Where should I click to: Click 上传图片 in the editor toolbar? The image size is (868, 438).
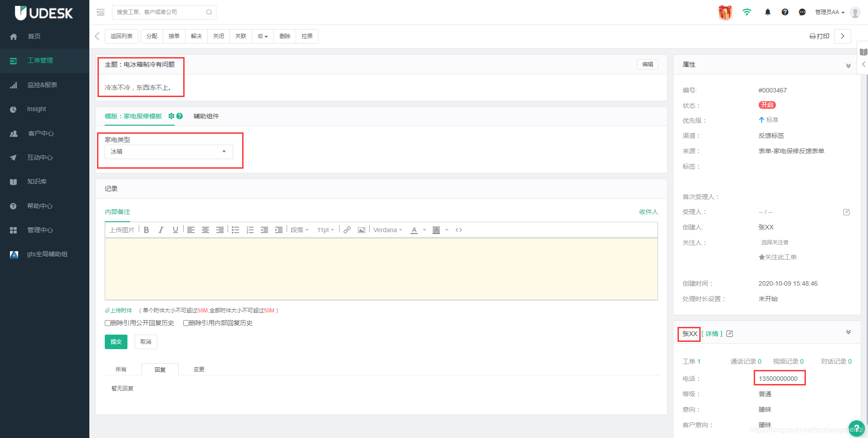(122, 230)
